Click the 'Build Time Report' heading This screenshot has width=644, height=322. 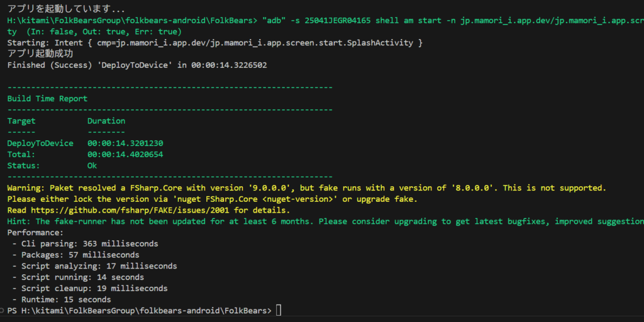47,99
